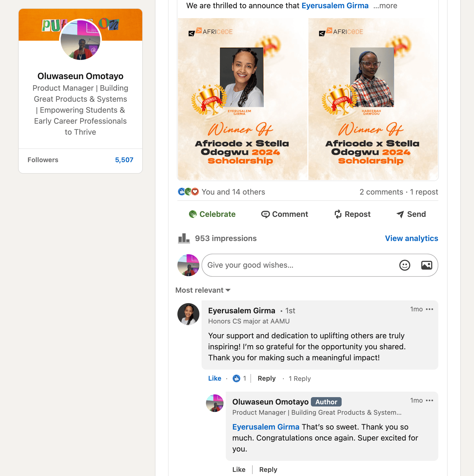Click the 5,507 followers count
This screenshot has height=476, width=474.
[x=124, y=160]
